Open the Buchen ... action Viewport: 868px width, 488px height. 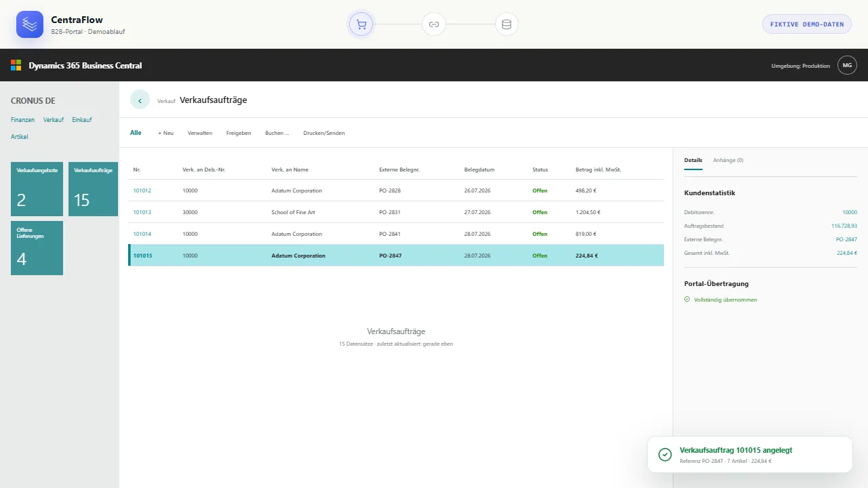click(x=277, y=133)
